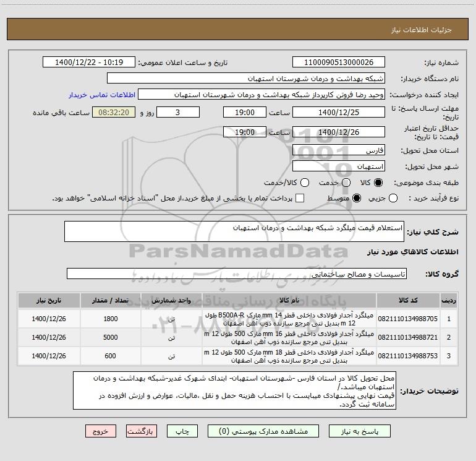Toggle Islamic treasury documents payment checkbox

tap(300, 198)
